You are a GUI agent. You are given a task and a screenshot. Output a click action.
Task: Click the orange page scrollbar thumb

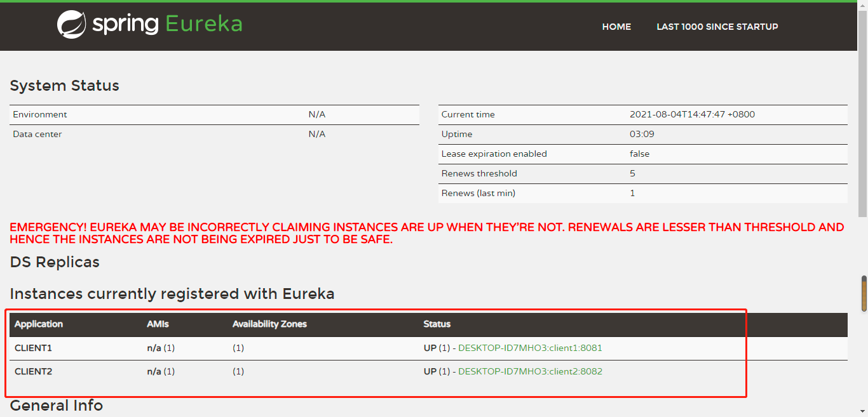pos(864,294)
